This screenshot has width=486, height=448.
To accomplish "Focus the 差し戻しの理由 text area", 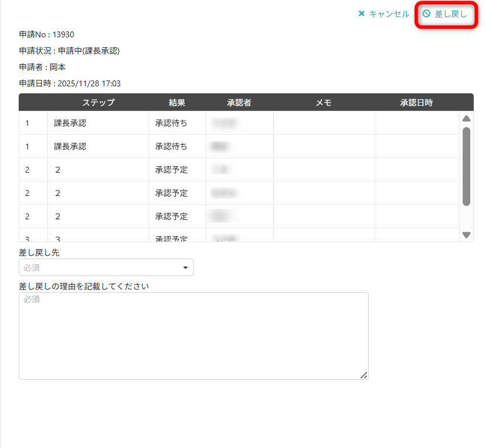I will (194, 336).
